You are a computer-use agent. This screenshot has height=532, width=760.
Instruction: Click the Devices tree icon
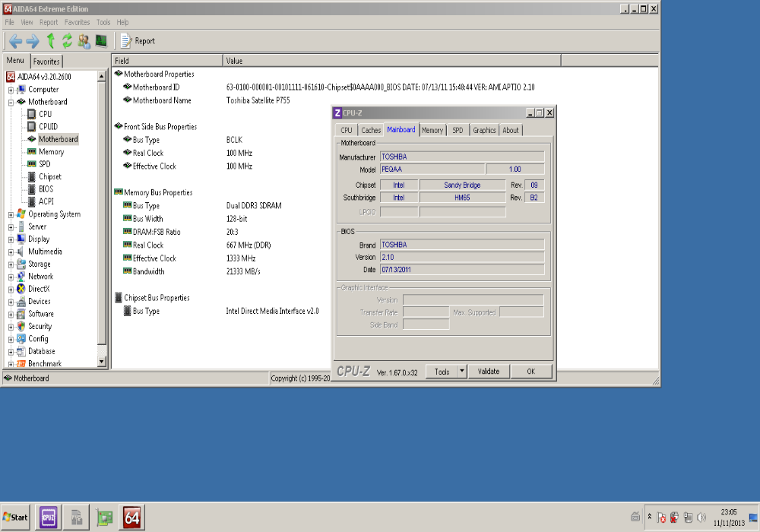(21, 302)
